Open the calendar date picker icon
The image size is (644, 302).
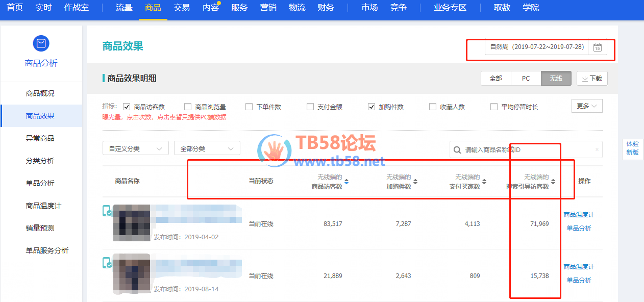tap(597, 47)
